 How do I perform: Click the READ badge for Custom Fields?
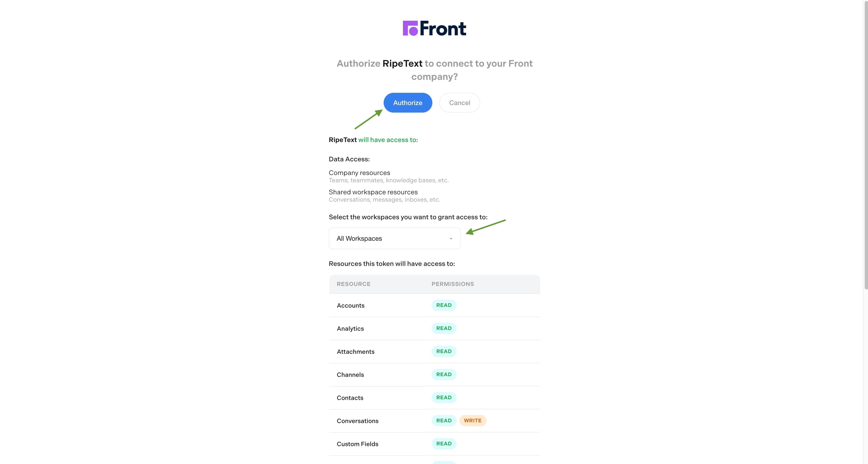[444, 444]
